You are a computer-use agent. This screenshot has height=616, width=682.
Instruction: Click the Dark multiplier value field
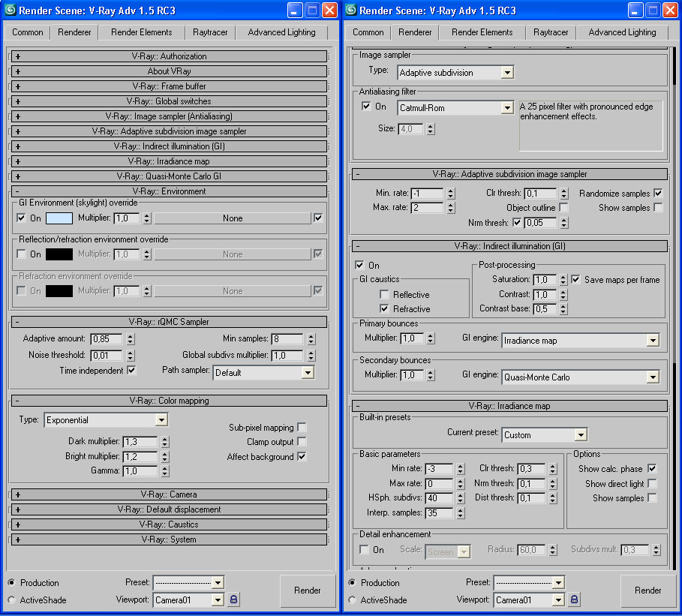tap(140, 442)
